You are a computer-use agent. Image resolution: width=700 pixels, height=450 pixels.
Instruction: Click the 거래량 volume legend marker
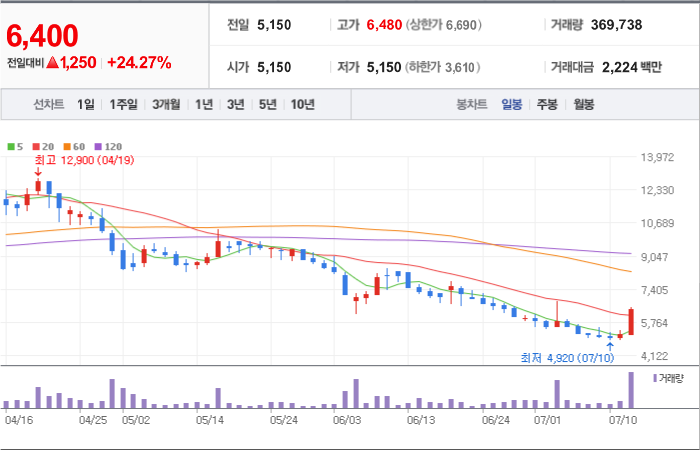point(668,379)
